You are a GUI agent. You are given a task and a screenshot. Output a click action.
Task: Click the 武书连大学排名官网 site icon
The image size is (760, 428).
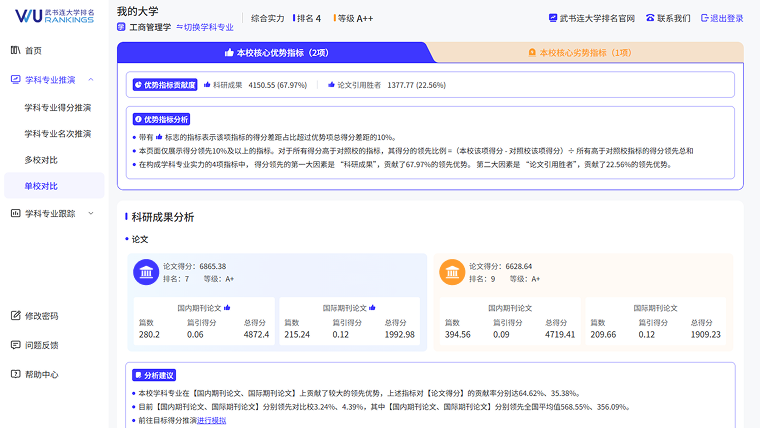pyautogui.click(x=553, y=18)
